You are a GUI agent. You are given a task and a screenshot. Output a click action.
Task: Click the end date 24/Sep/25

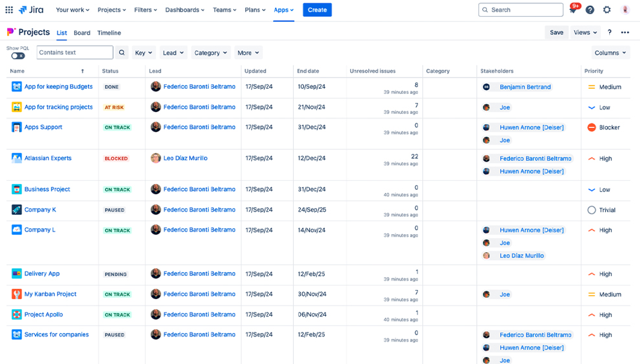312,210
